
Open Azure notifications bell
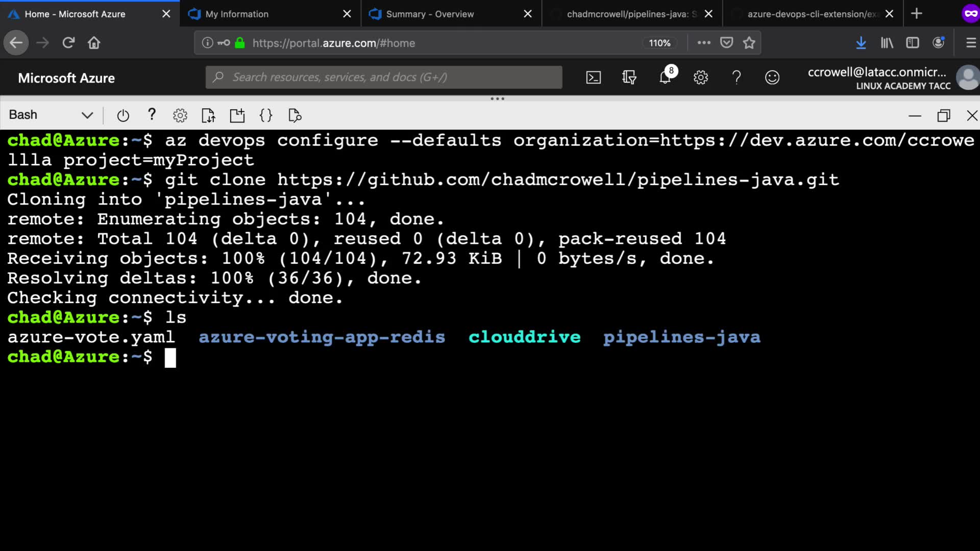[x=665, y=78]
